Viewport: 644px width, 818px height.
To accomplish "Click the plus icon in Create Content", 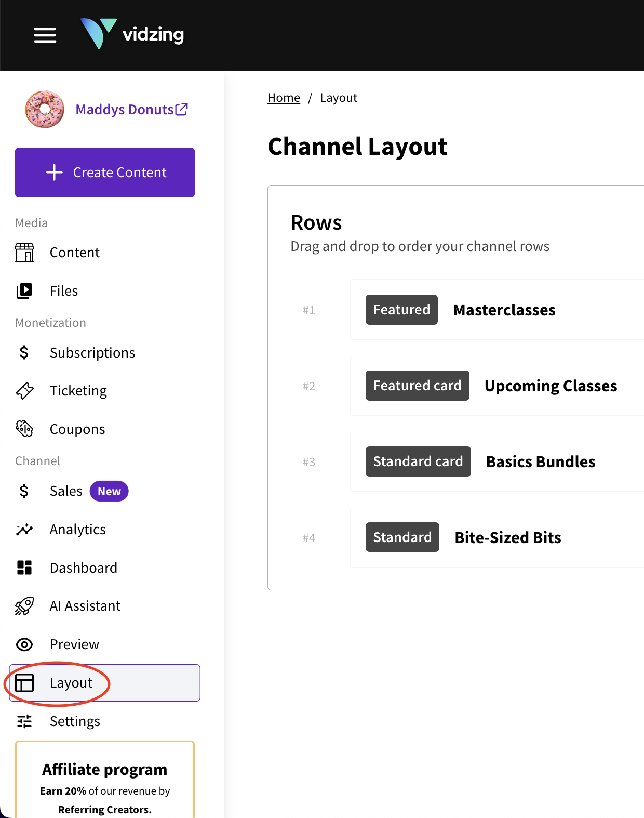I will [x=55, y=173].
